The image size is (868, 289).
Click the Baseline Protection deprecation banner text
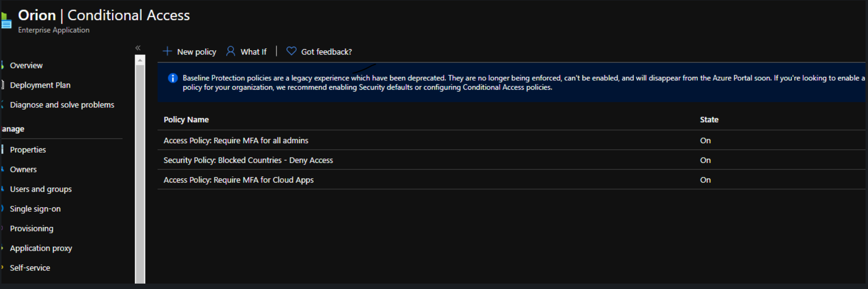(x=524, y=83)
